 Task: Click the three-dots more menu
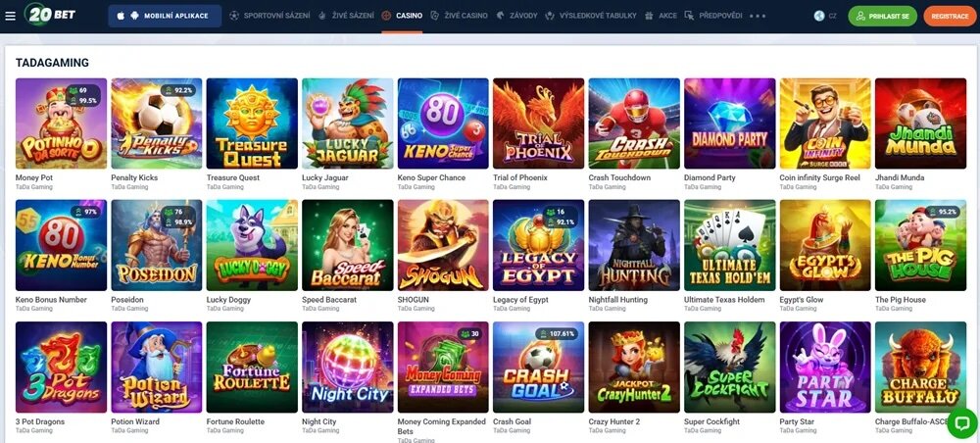coord(757,16)
